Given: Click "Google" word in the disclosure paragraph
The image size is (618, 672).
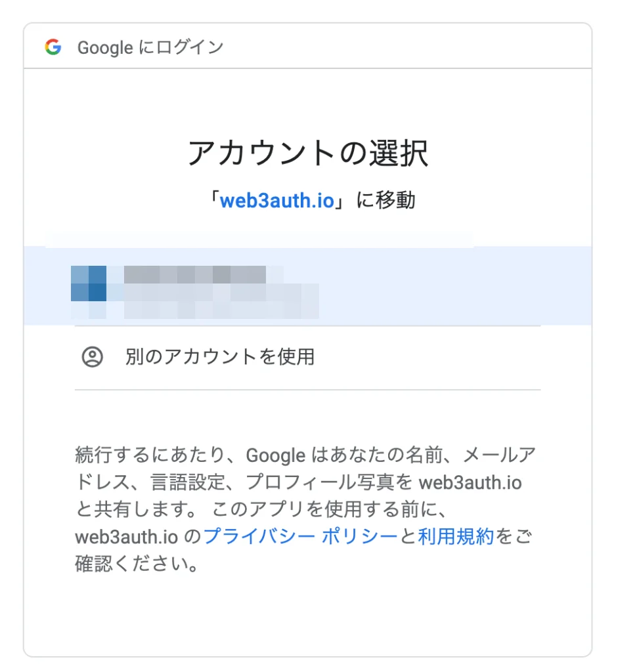Looking at the screenshot, I should 275,455.
